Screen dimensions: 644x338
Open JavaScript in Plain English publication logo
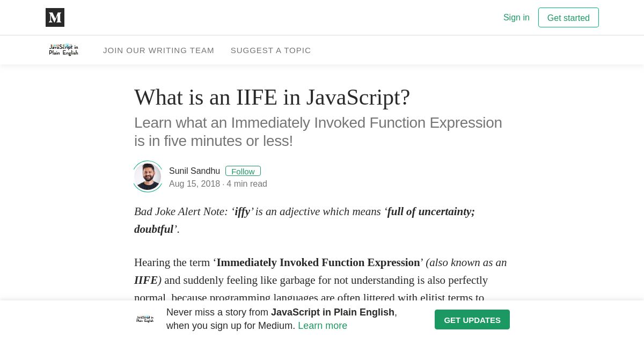[x=63, y=50]
